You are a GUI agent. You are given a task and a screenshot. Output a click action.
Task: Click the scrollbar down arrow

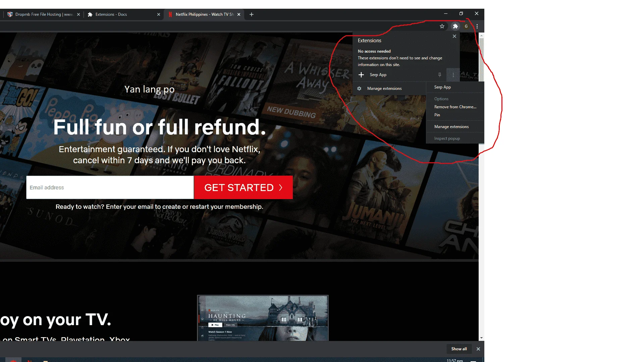(481, 338)
